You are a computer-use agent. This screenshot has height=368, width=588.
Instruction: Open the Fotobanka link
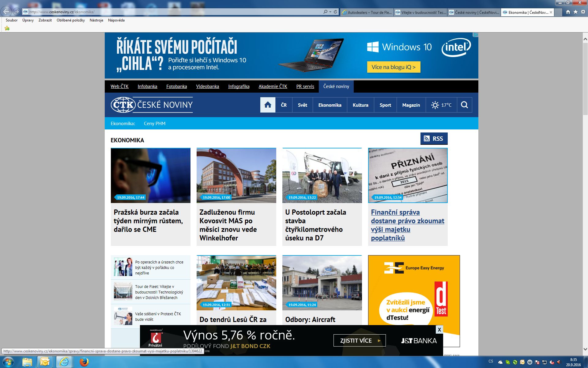(x=176, y=86)
